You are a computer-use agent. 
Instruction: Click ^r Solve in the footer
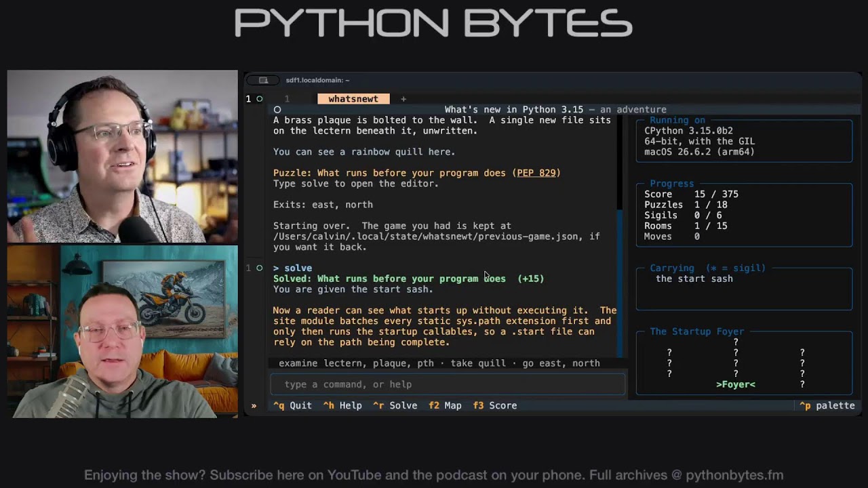[395, 405]
